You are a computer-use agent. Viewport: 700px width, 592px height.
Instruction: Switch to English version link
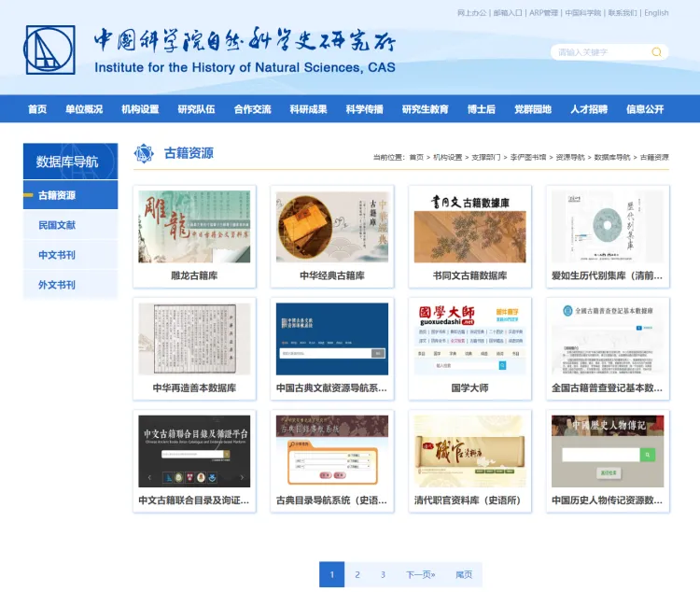(656, 13)
